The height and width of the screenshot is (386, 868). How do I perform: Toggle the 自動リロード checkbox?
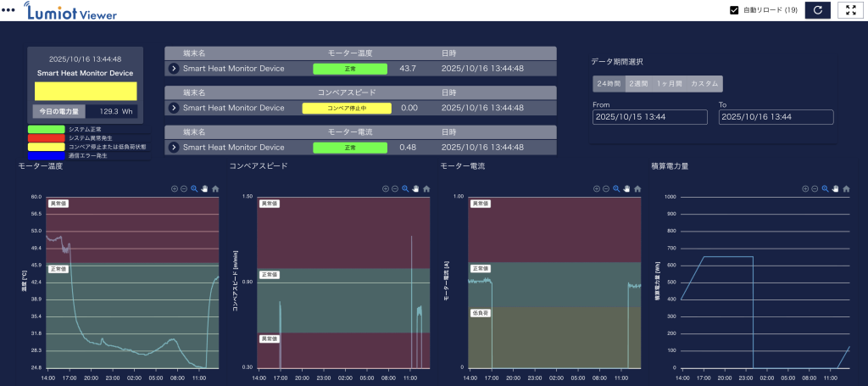(734, 10)
